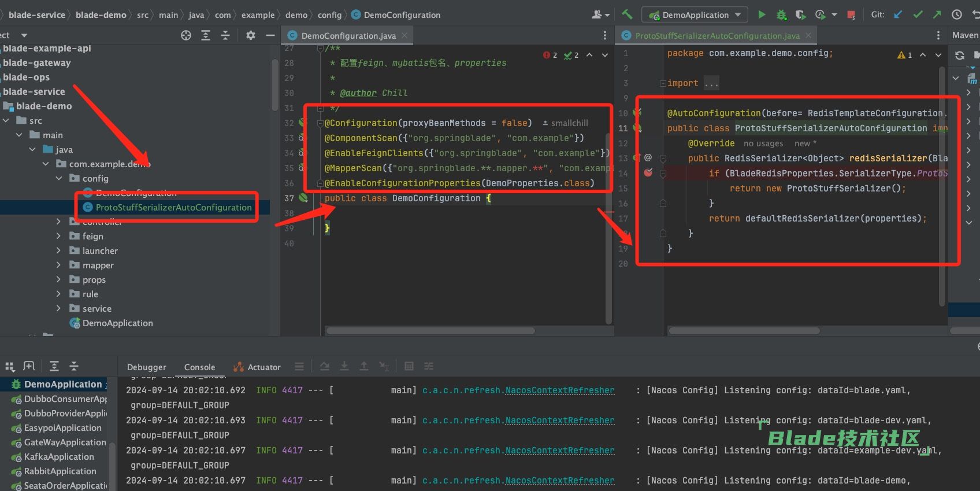Stop the running application red square
This screenshot has height=491, width=980.
851,14
